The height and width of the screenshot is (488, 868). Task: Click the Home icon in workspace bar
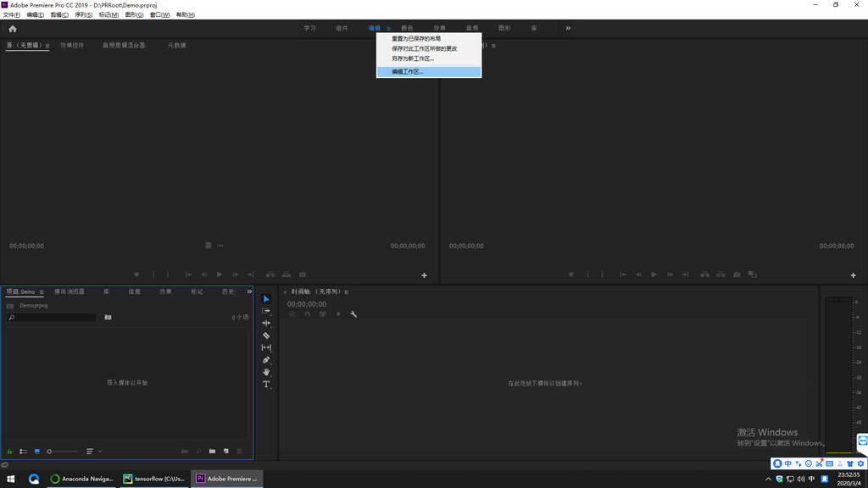click(13, 29)
